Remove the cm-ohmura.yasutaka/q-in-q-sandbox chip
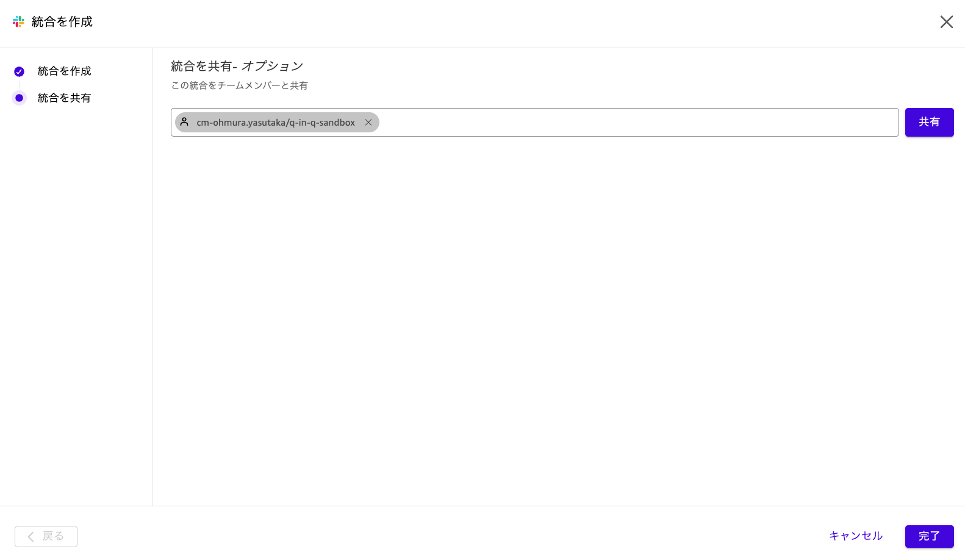965x560 pixels. (x=368, y=123)
